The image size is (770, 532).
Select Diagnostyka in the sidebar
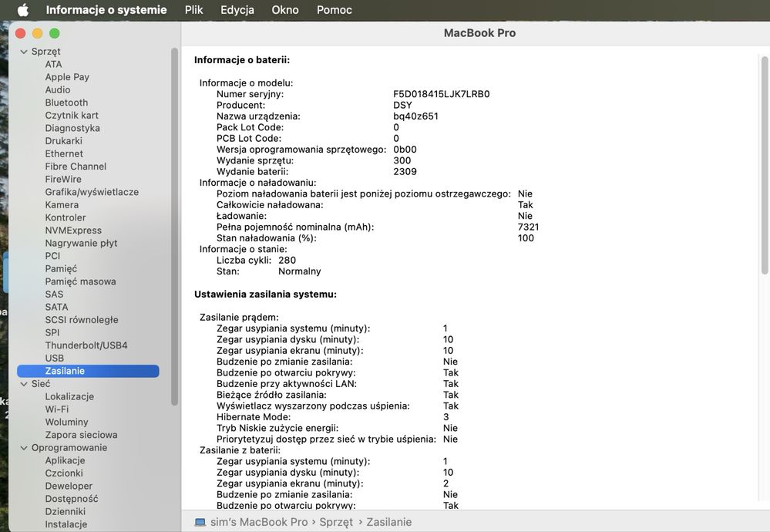click(72, 128)
